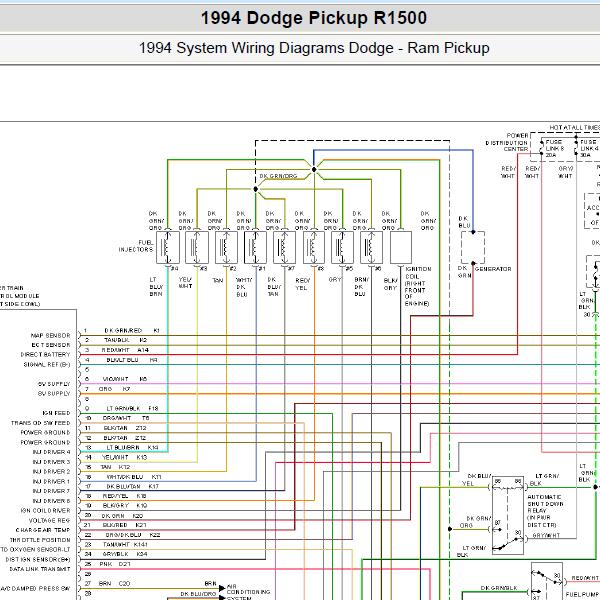Click the "INJ DRIVER 2" pin label

(x=52, y=472)
